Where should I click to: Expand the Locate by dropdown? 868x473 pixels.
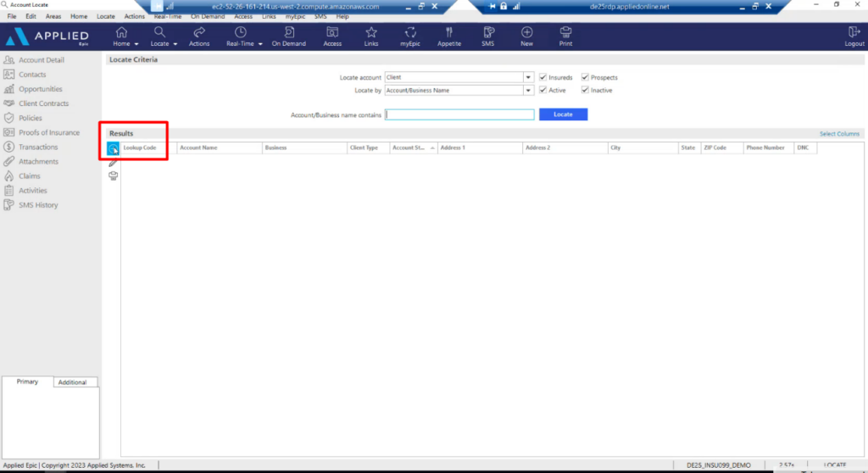pyautogui.click(x=528, y=91)
